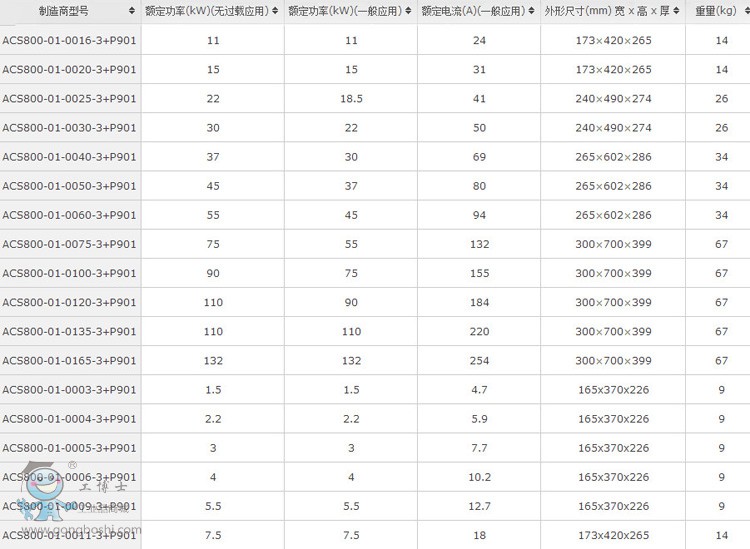Click the 重量(kg) column header

tap(716, 11)
